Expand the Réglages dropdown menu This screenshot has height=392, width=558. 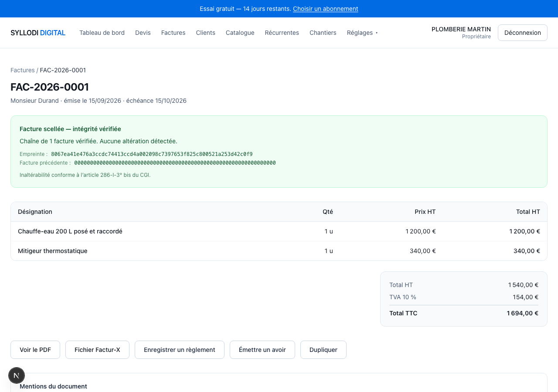362,33
